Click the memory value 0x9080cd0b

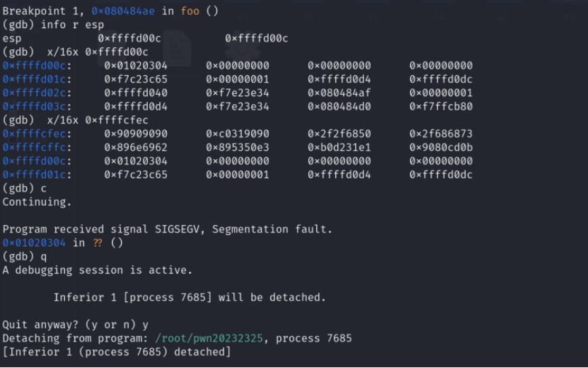pyautogui.click(x=441, y=147)
